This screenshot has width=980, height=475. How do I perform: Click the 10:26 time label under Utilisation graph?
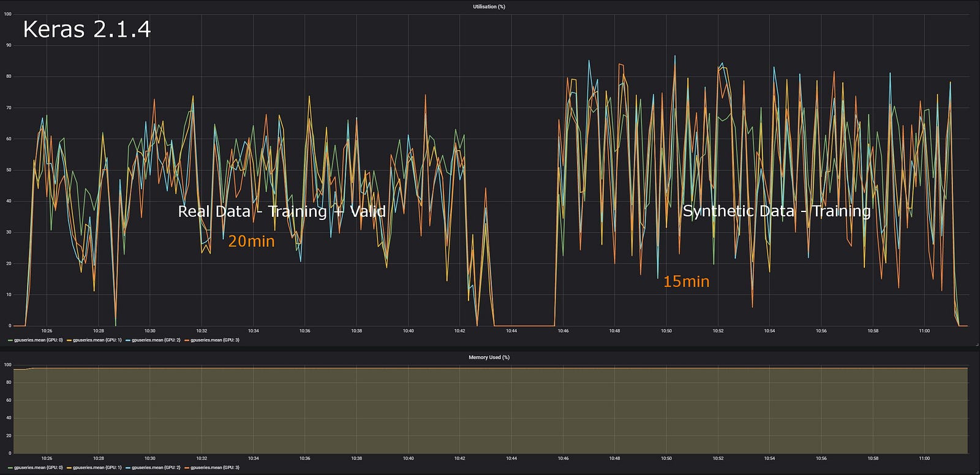tap(47, 331)
